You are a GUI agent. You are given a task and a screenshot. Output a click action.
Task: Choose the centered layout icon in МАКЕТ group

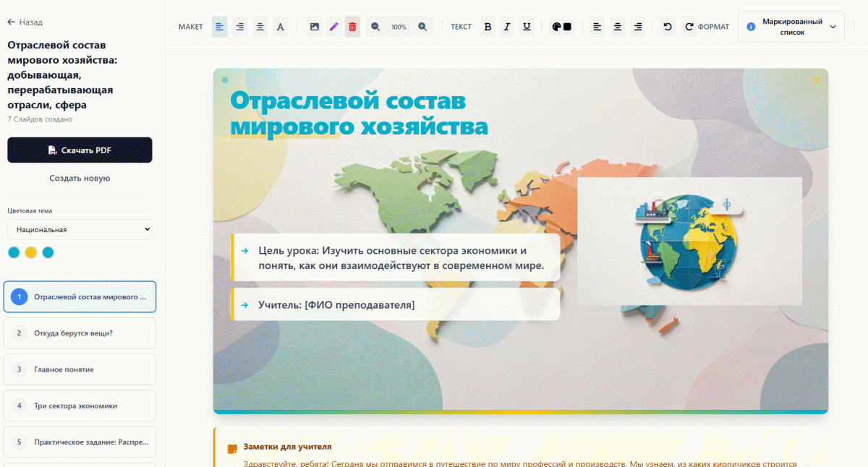[260, 27]
